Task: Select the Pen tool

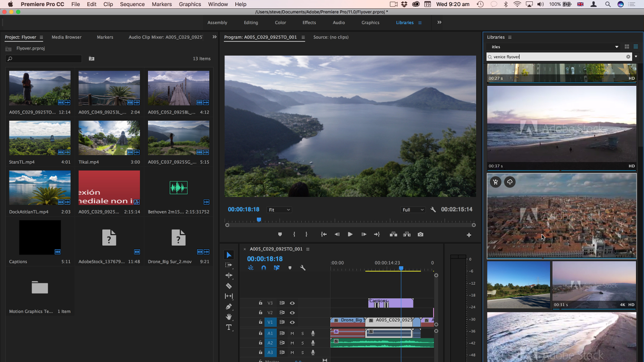Action: point(229,306)
